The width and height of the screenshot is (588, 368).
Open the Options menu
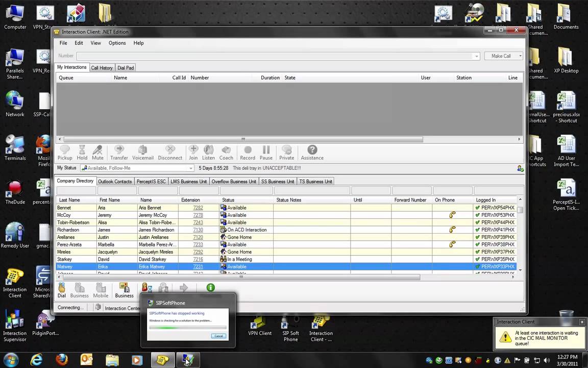click(x=117, y=43)
